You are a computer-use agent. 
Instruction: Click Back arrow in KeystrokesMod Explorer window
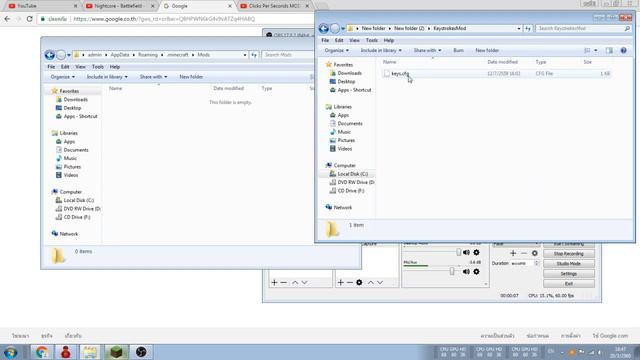click(x=324, y=29)
